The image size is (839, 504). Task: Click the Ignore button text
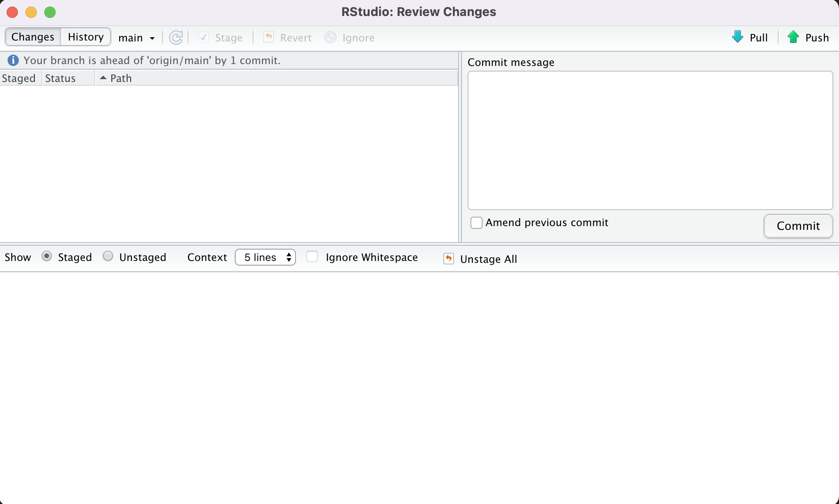tap(358, 38)
